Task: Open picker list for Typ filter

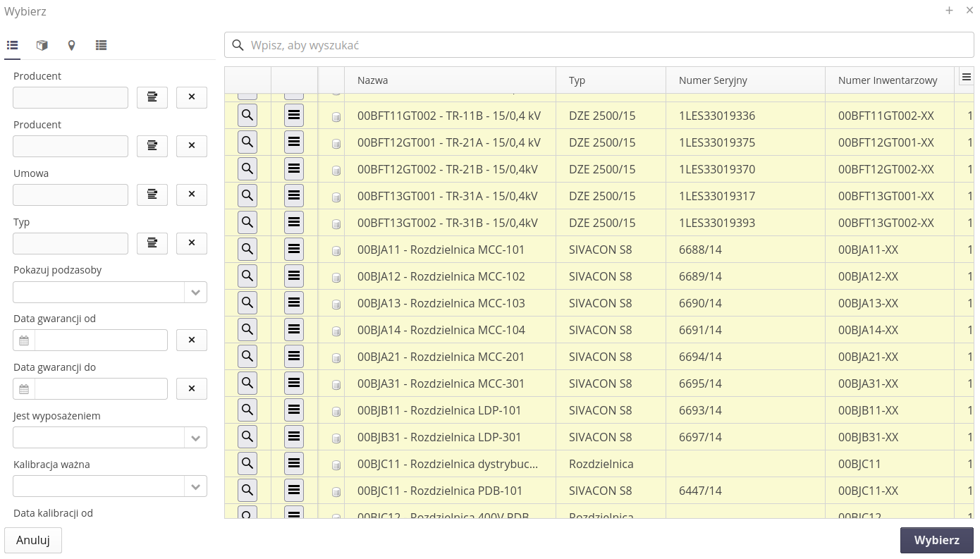Action: tap(152, 243)
